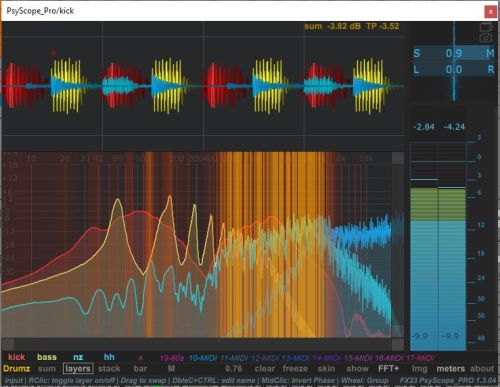Click the L/R balance slider
The height and width of the screenshot is (387, 500).
[x=454, y=70]
